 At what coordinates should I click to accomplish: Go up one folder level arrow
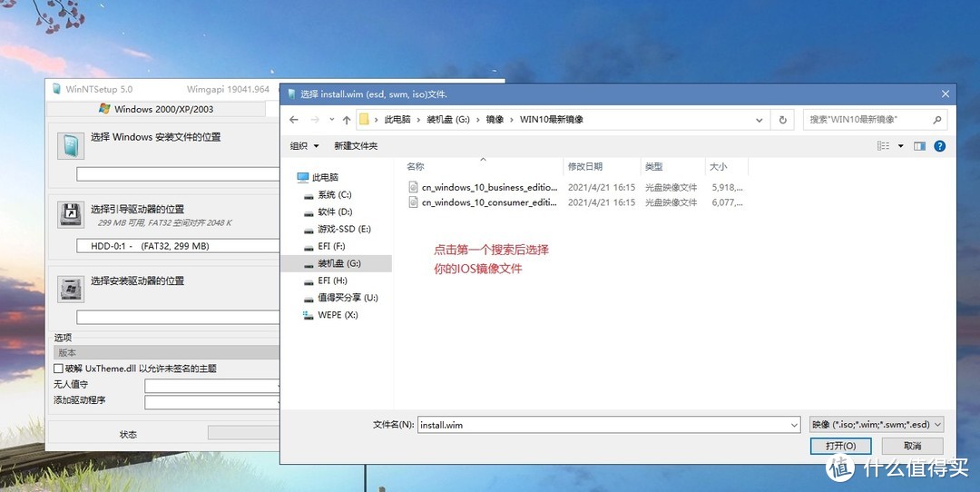pos(347,120)
